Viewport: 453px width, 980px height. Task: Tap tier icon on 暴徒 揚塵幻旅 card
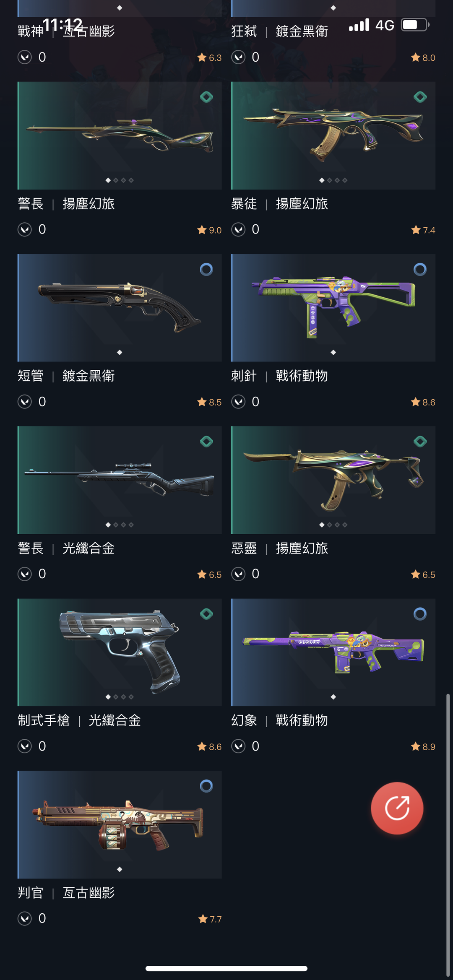pyautogui.click(x=420, y=97)
